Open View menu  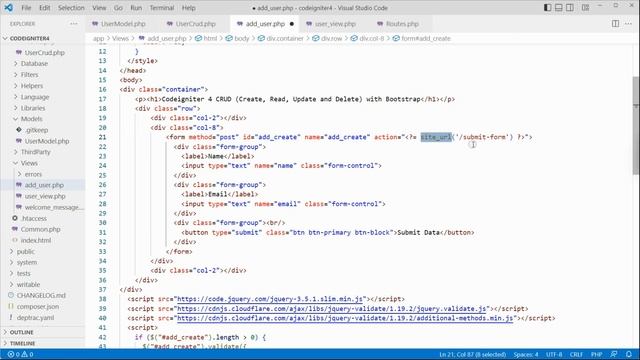(99, 8)
